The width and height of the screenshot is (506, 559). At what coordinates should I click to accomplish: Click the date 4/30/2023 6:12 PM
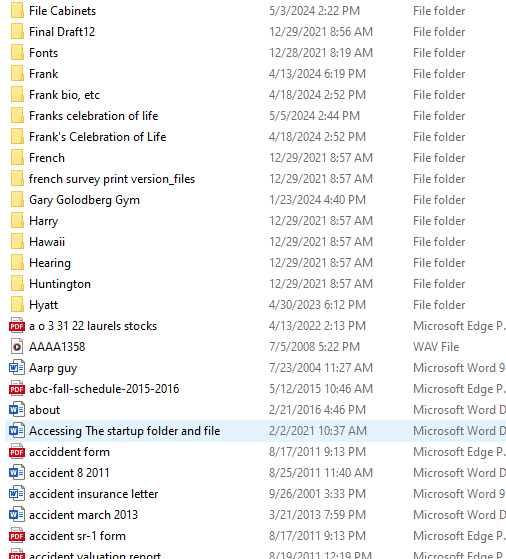click(x=317, y=305)
